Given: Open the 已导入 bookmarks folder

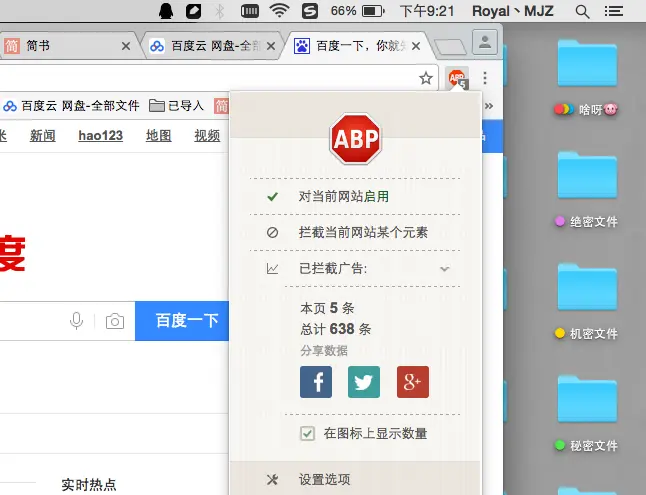Looking at the screenshot, I should tap(176, 106).
